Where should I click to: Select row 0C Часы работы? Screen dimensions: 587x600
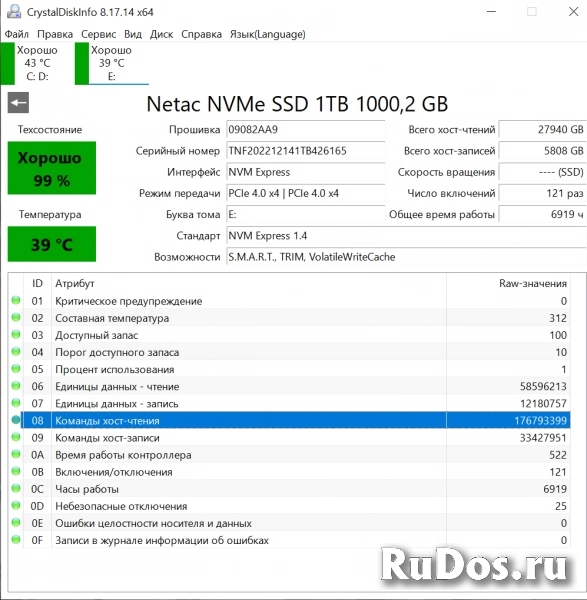(x=291, y=489)
